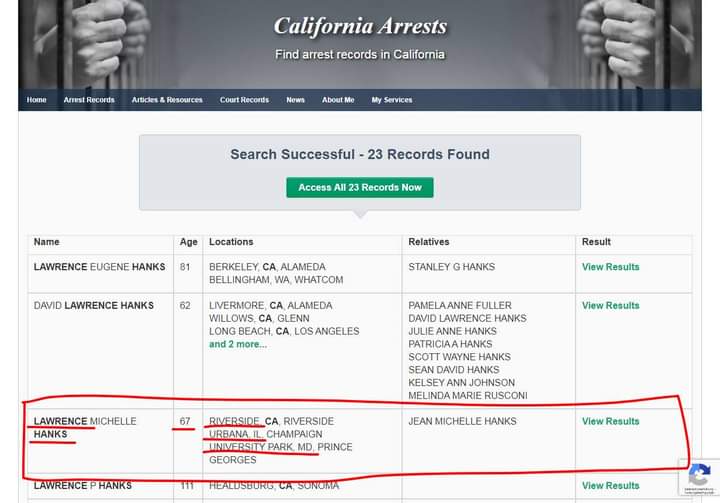Click About Me in navigation bar
The width and height of the screenshot is (720, 503).
click(338, 100)
